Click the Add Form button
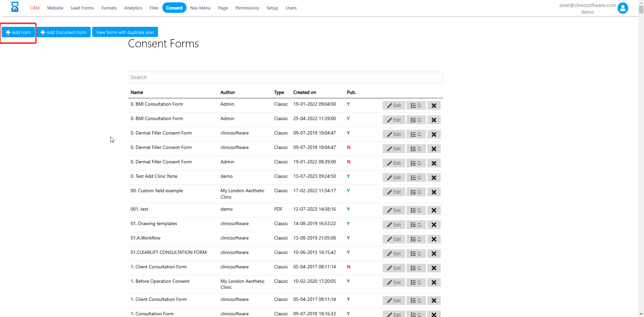644x317 pixels. tap(18, 32)
